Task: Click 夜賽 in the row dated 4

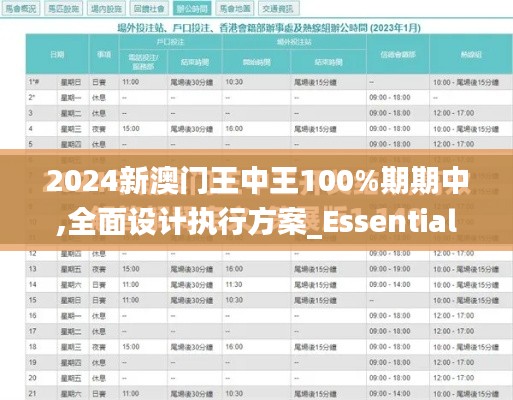Action: [99, 129]
